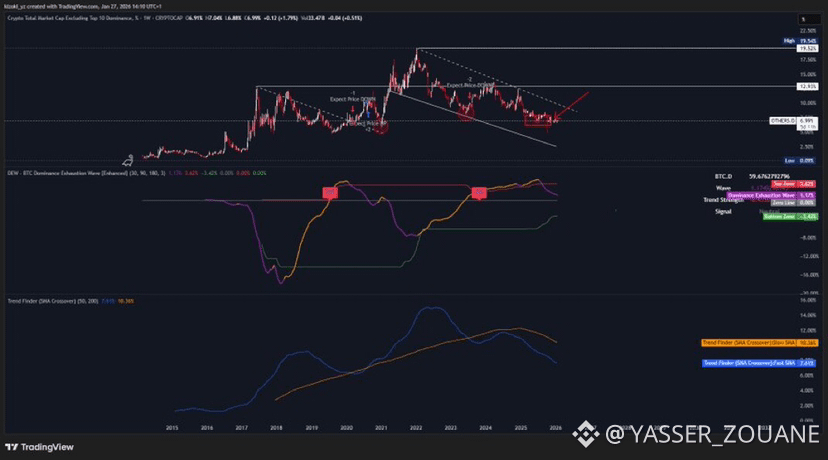Click the 'Signal' row label in table
Viewport: 828px width, 460px height.
click(x=723, y=211)
